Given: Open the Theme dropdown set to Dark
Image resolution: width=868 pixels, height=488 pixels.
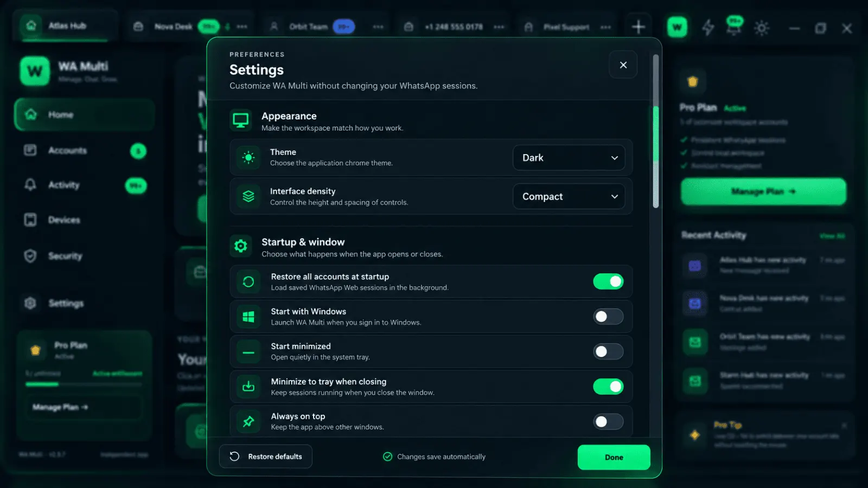Looking at the screenshot, I should coord(569,158).
